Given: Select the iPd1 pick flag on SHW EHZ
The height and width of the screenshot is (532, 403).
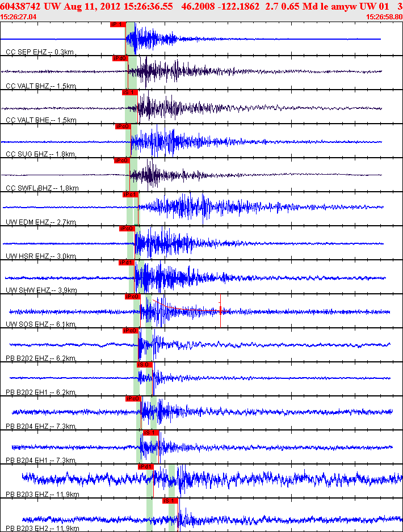Looking at the screenshot, I should pos(127,262).
